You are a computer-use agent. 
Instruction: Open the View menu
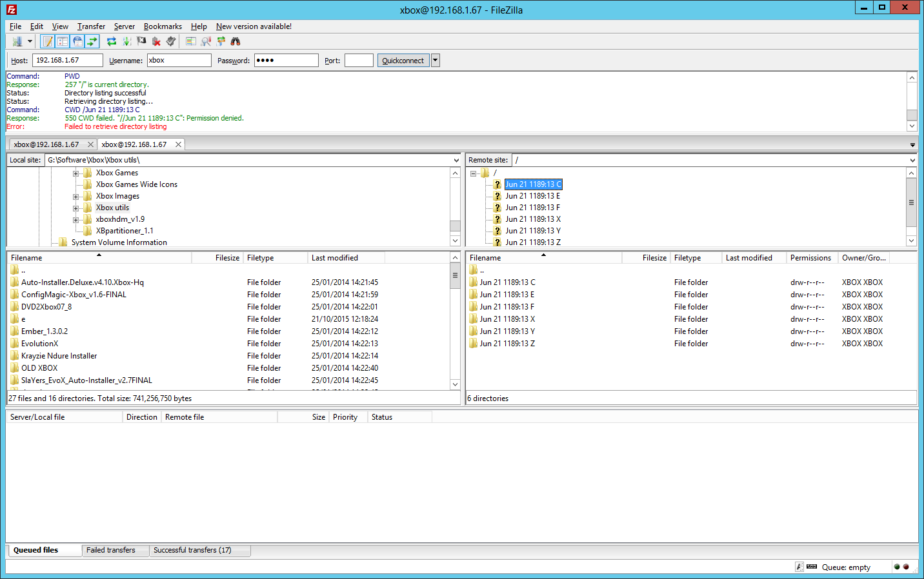[x=60, y=26]
